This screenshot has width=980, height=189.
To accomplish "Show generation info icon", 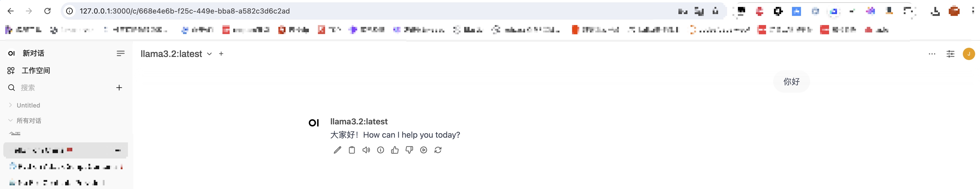I will tap(380, 150).
